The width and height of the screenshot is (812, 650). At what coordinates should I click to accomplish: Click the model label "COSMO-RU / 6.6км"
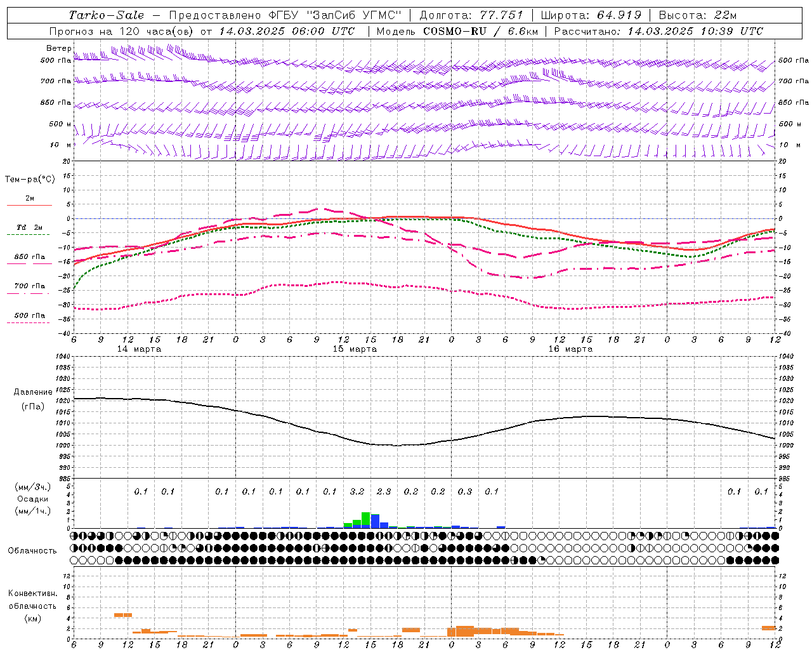[x=480, y=30]
